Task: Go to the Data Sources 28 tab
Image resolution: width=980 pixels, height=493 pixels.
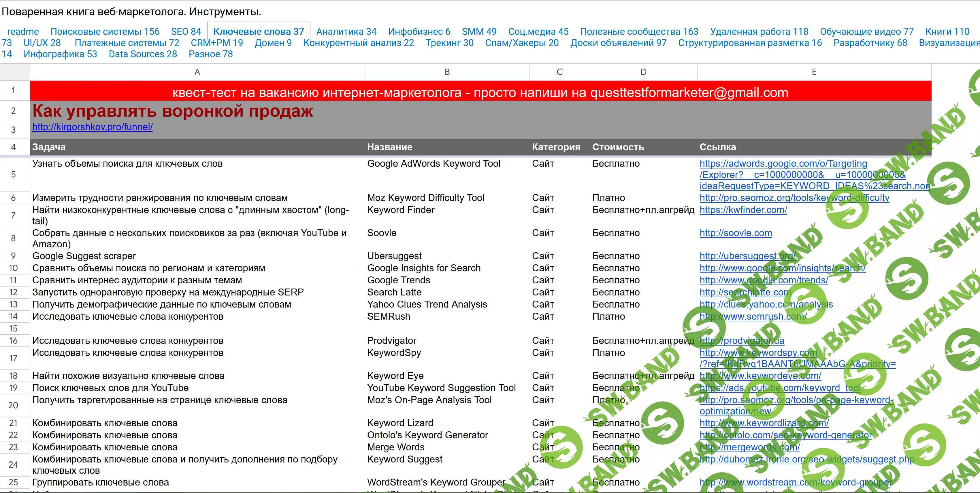Action: pos(143,54)
